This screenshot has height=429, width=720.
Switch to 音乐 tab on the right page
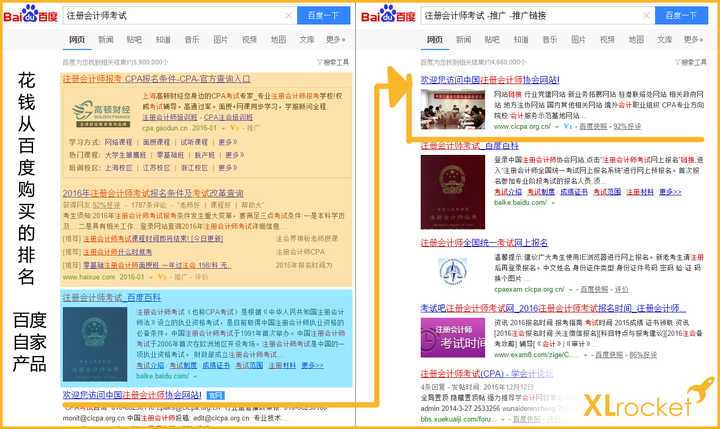click(x=550, y=40)
